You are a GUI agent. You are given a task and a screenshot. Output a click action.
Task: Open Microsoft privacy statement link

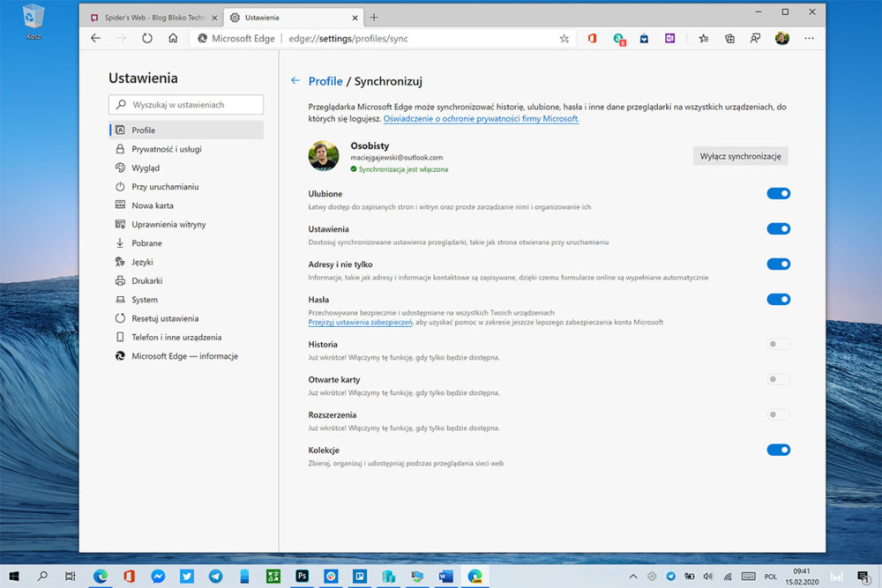tap(481, 119)
